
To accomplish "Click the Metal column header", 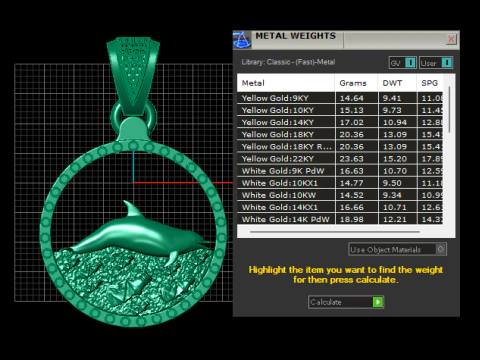I will 286,83.
